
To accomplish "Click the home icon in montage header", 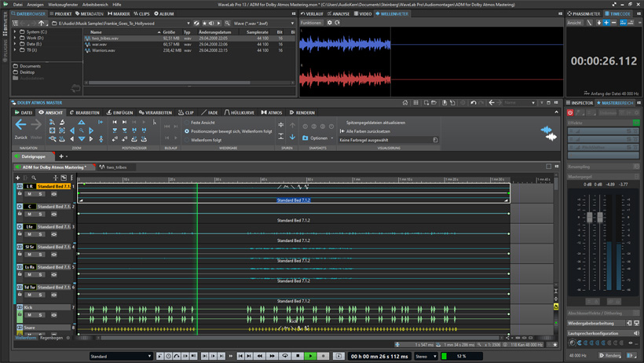I will (x=405, y=103).
